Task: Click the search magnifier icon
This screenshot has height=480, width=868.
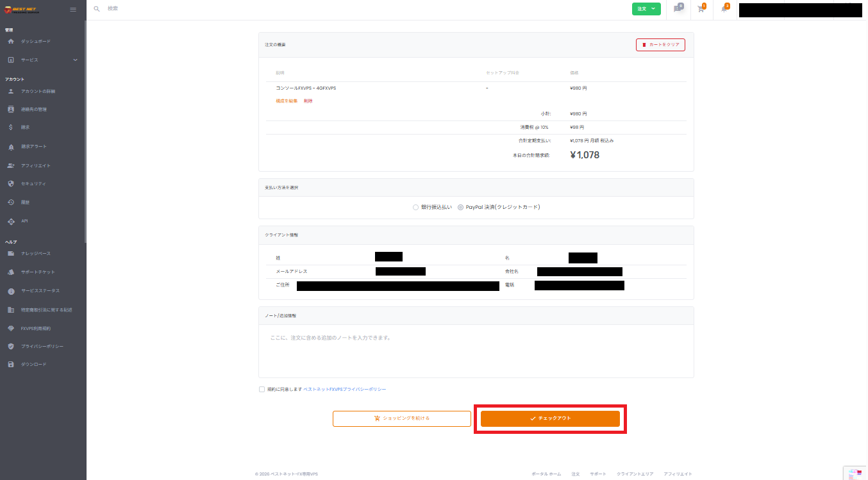Action: coord(97,9)
